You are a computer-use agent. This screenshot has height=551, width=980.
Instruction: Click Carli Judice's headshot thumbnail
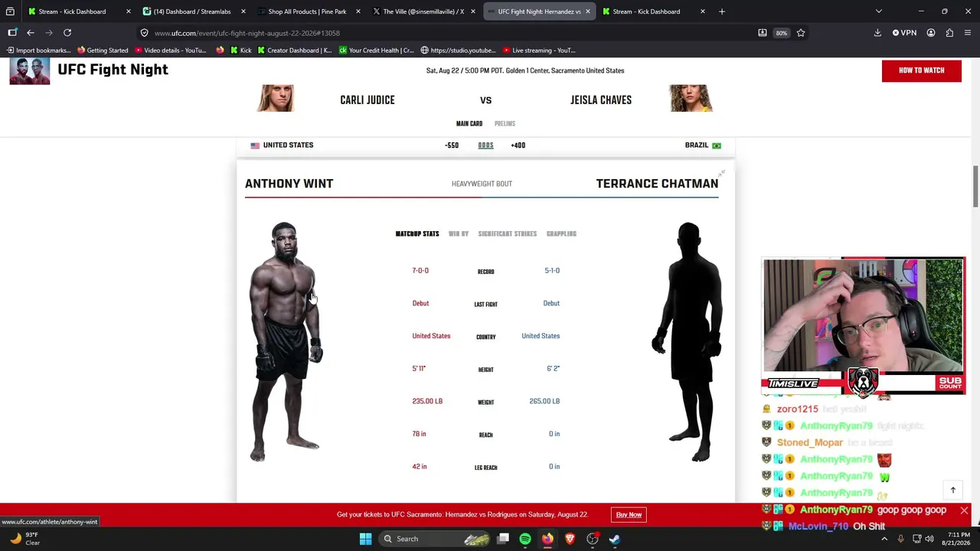tap(276, 99)
